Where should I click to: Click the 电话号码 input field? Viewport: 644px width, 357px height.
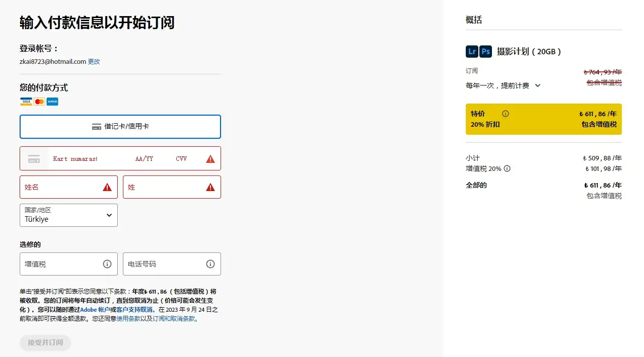pyautogui.click(x=172, y=264)
